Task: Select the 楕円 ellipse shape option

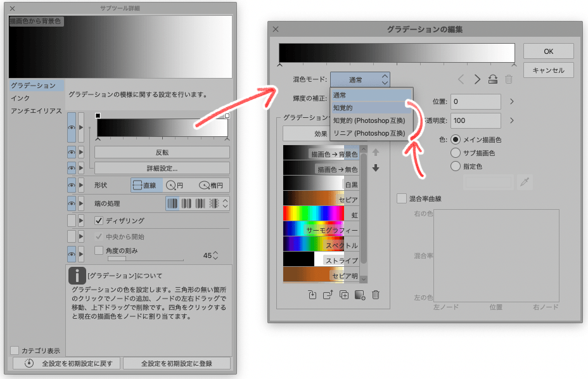Action: coord(211,185)
